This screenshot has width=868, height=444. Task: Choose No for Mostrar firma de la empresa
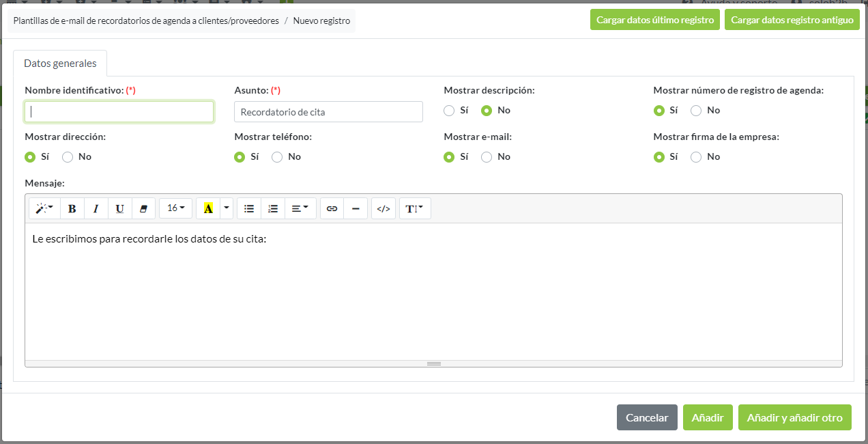coord(696,157)
